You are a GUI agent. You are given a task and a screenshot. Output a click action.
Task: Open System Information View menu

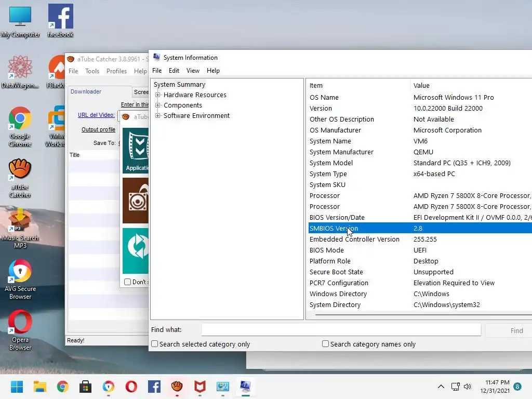193,71
